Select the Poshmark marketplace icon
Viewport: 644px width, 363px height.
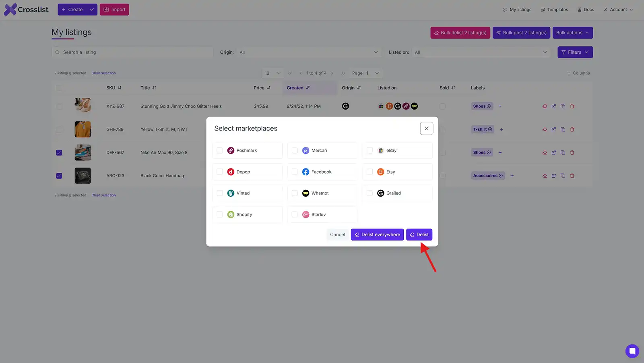(x=231, y=150)
